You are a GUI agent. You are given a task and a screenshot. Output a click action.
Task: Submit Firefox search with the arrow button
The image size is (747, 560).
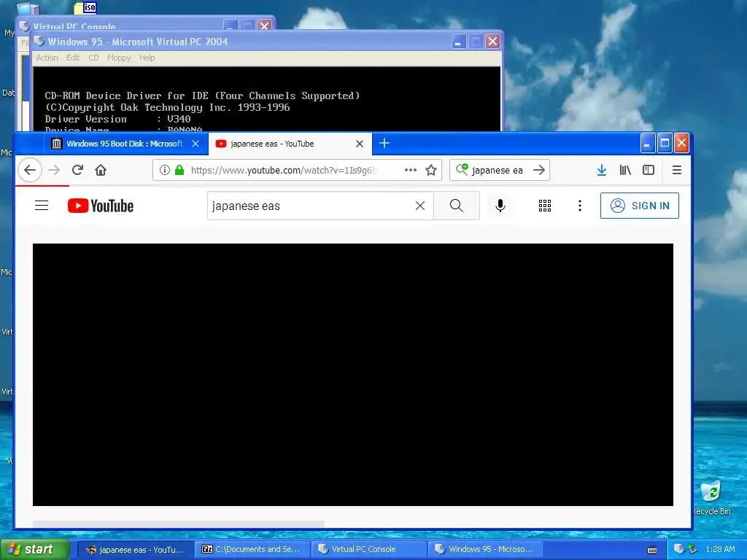(x=539, y=170)
